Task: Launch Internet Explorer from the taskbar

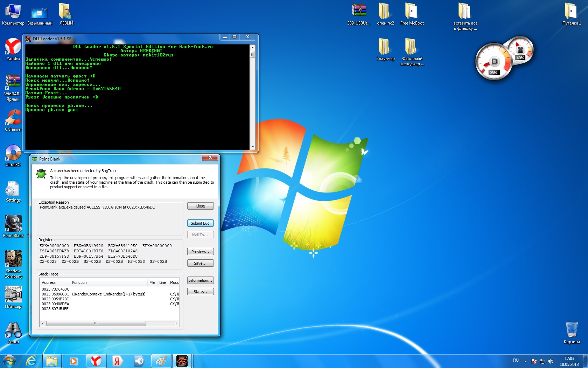Action: 31,361
